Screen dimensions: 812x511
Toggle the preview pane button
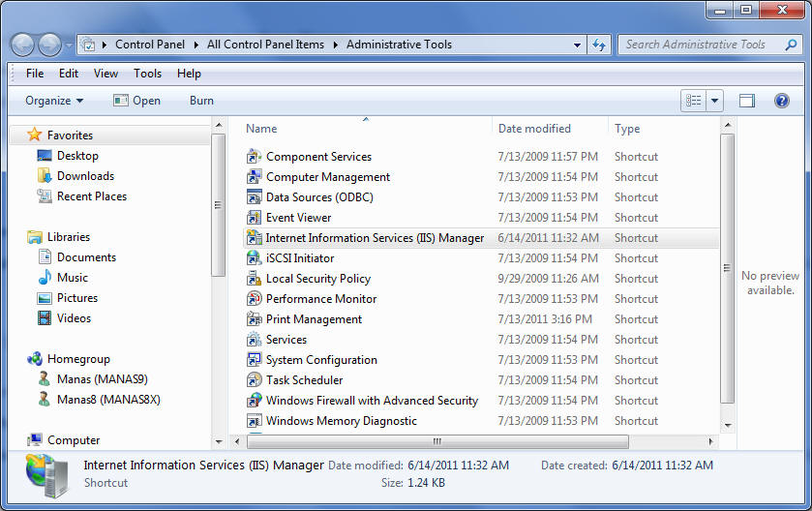pyautogui.click(x=747, y=101)
